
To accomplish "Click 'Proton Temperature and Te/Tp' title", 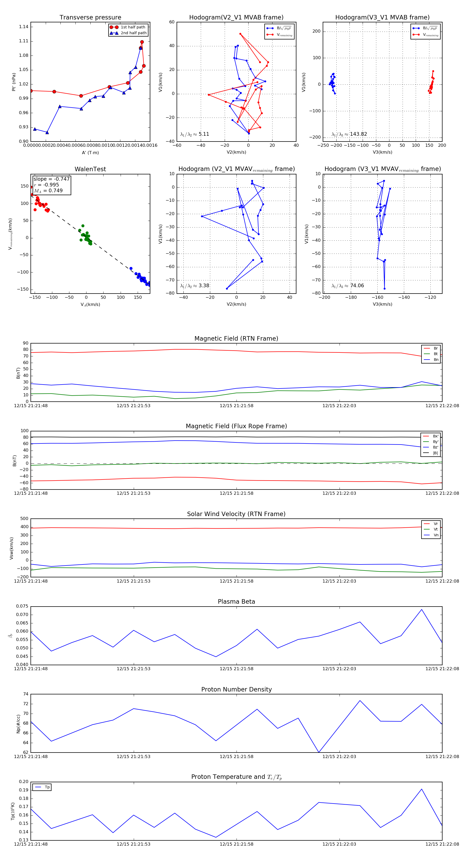I will coord(236,777).
